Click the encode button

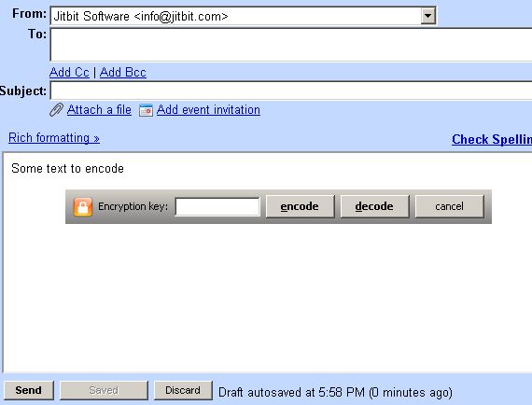click(300, 206)
